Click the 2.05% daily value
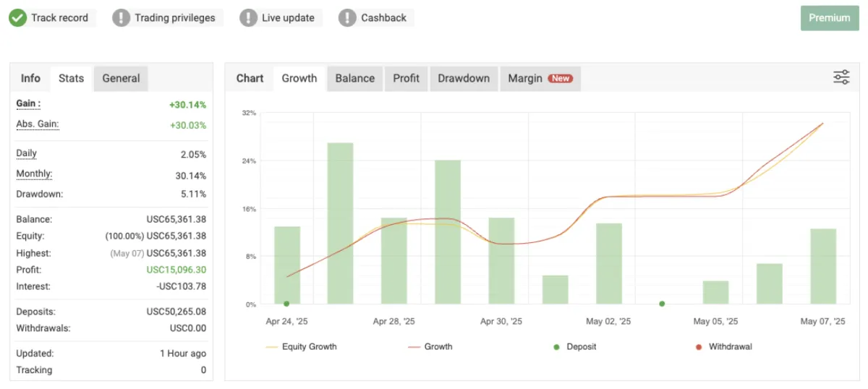 (x=193, y=155)
